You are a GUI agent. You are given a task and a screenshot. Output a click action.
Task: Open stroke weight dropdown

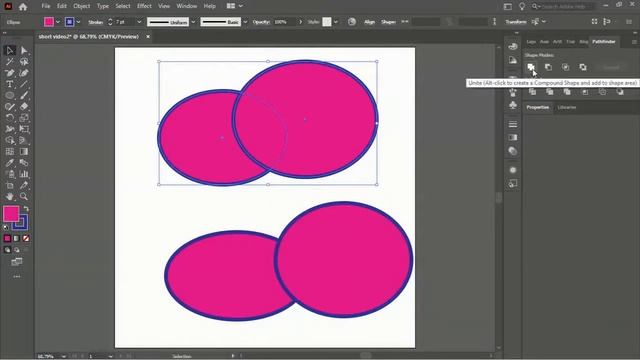point(139,22)
